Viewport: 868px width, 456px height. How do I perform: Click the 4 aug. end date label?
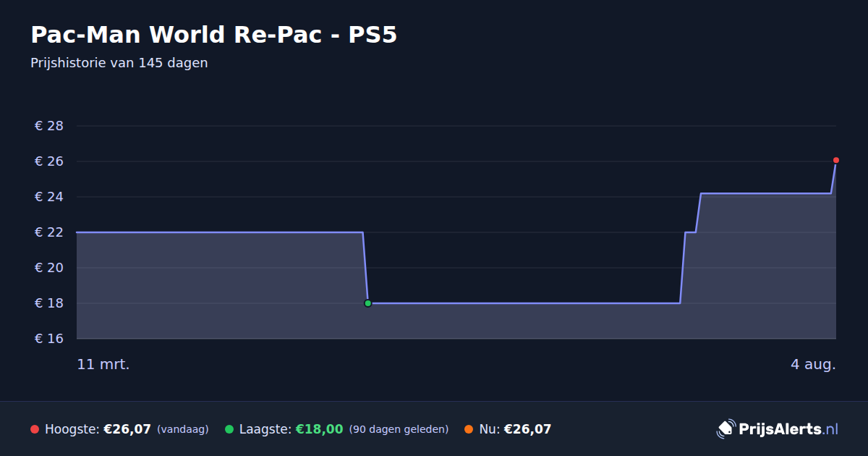click(x=813, y=364)
